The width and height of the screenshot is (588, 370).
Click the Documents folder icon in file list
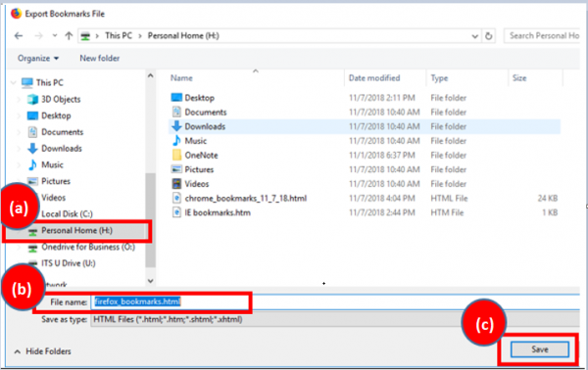click(176, 112)
